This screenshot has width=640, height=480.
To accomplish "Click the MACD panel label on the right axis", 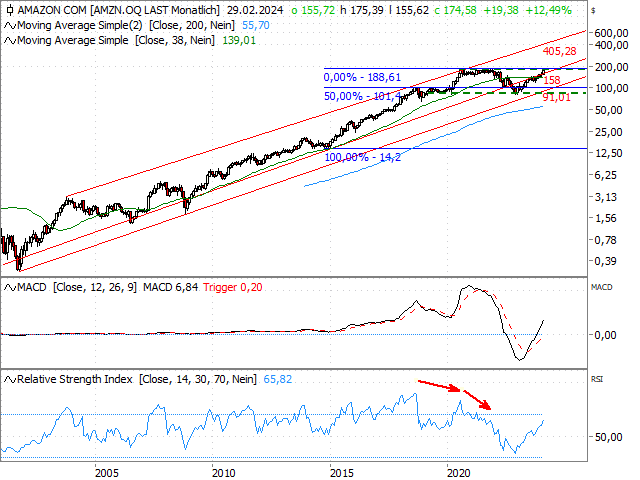I will point(602,287).
